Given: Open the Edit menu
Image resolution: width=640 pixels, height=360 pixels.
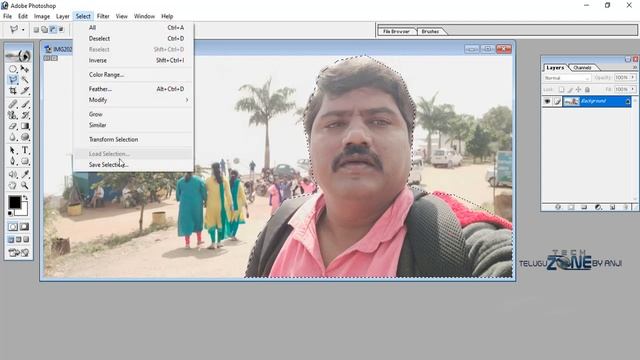Looking at the screenshot, I should 23,16.
